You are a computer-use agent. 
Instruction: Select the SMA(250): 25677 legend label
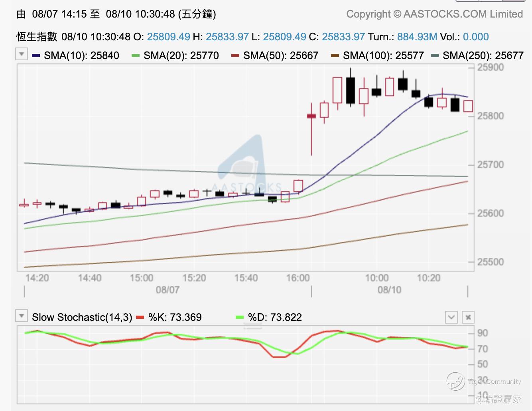(x=483, y=55)
